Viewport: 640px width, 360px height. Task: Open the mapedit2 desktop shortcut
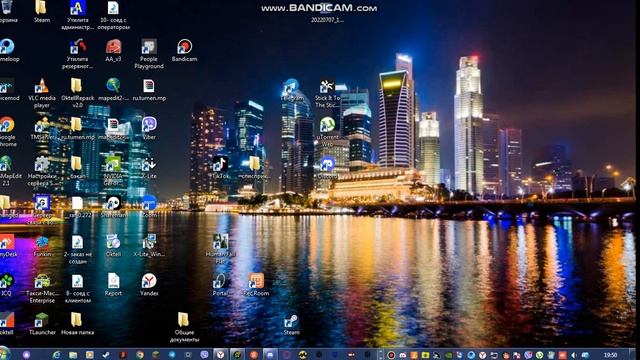coord(113,90)
